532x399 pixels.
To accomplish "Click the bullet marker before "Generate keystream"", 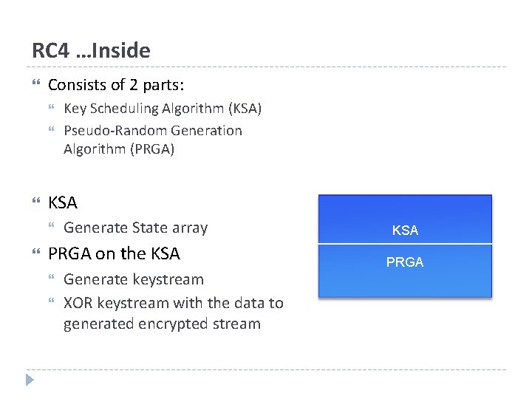I will click(52, 279).
